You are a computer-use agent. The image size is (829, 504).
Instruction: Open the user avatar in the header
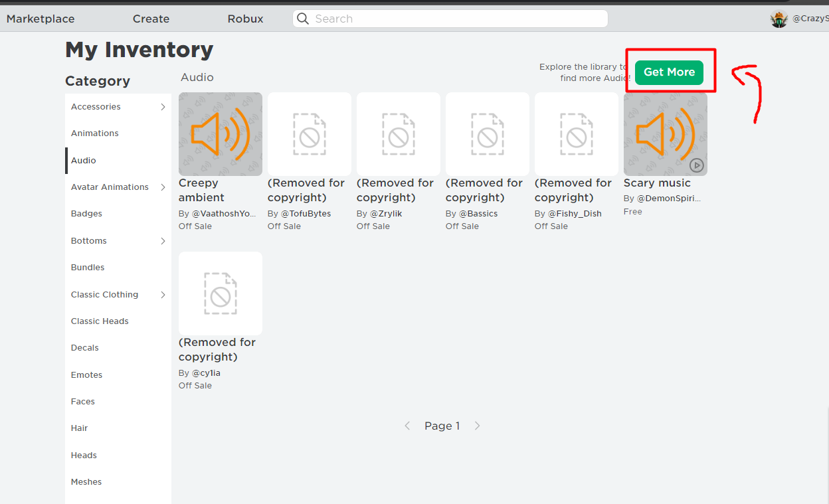(x=779, y=19)
